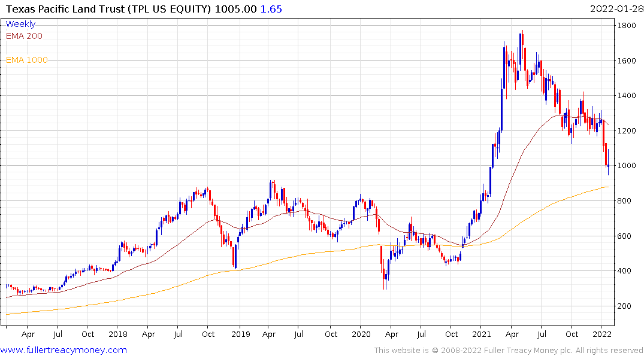Click the blue change value 1.65
This screenshot has height=359, width=644.
[271, 9]
